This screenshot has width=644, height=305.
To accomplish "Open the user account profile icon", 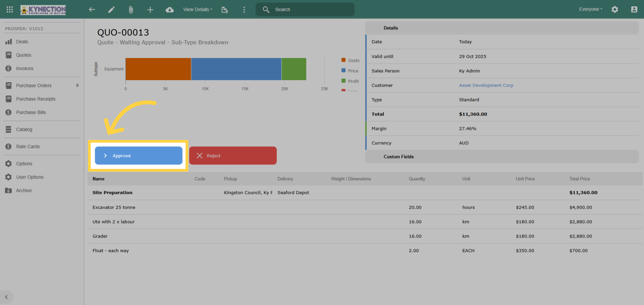I will pos(634,9).
